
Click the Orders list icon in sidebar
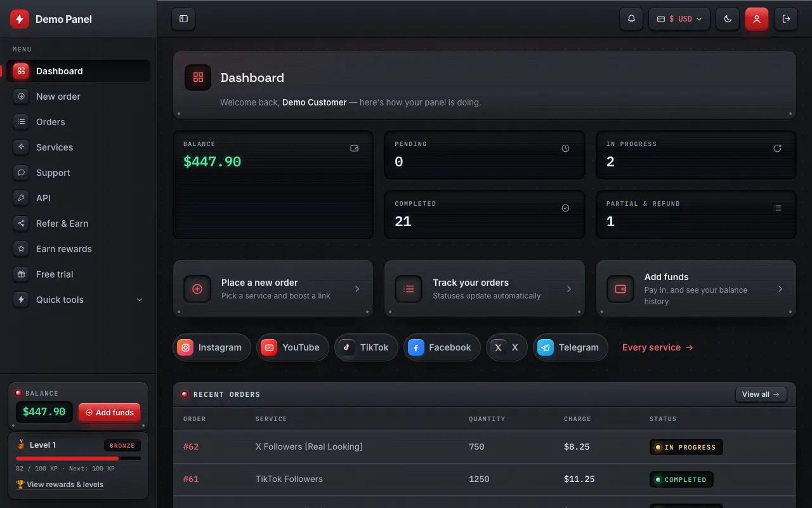(21, 122)
